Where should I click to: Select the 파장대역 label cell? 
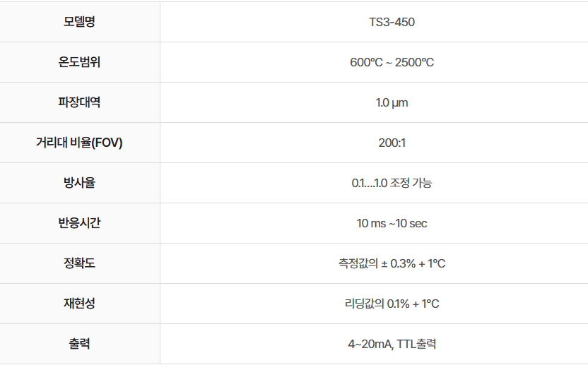tap(79, 102)
